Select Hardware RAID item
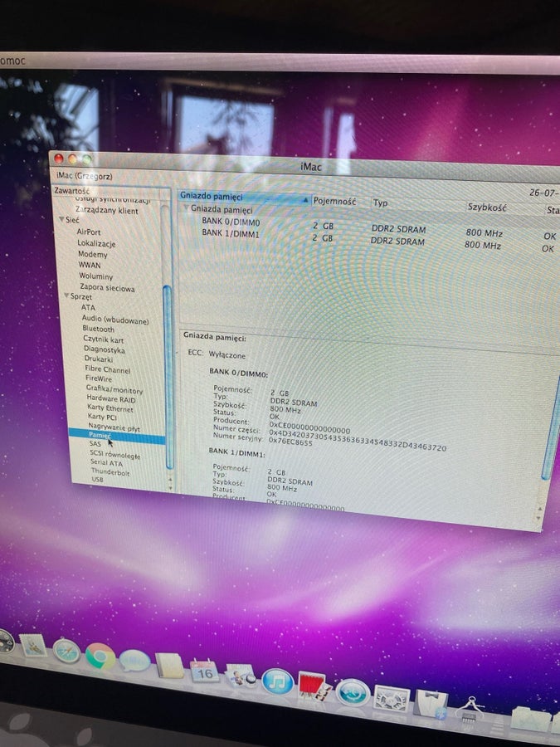The image size is (560, 747). pyautogui.click(x=111, y=398)
